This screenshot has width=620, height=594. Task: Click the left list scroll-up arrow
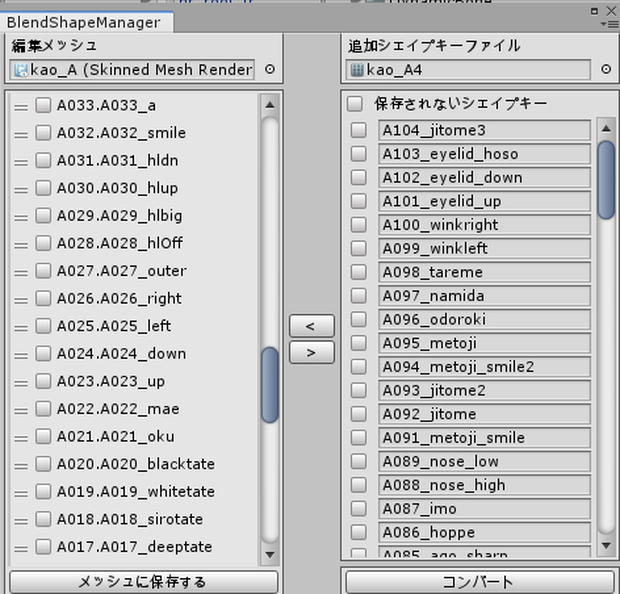pyautogui.click(x=270, y=105)
